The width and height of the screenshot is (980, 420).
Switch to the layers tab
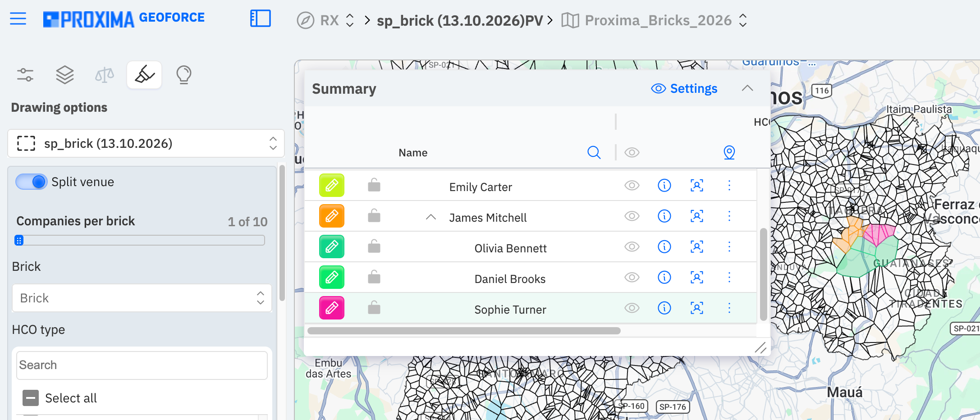pos(65,74)
